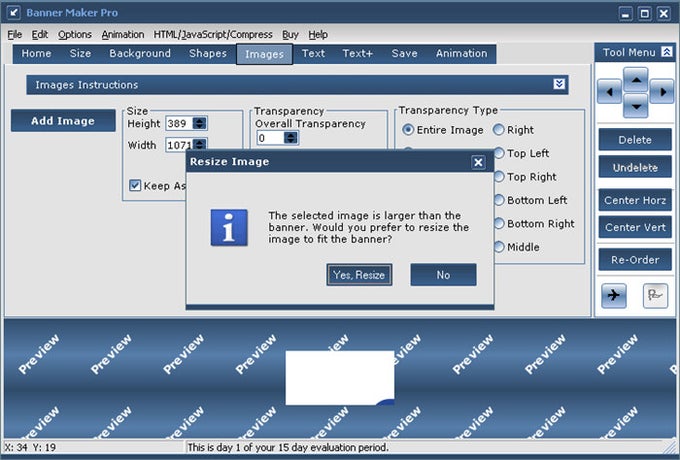The image size is (680, 460).
Task: Toggle the Keep Aspect checkbox
Action: pyautogui.click(x=135, y=186)
